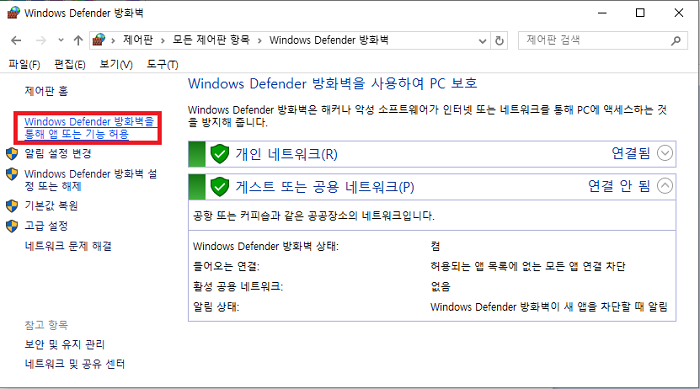Close the Windows Defender 방화벽 window
700x389 pixels.
click(679, 13)
